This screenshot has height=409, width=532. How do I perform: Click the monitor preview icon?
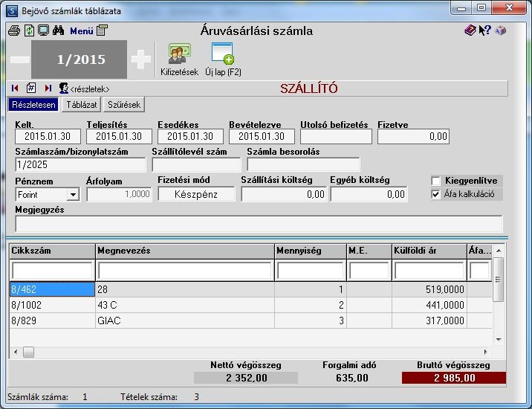pyautogui.click(x=43, y=30)
